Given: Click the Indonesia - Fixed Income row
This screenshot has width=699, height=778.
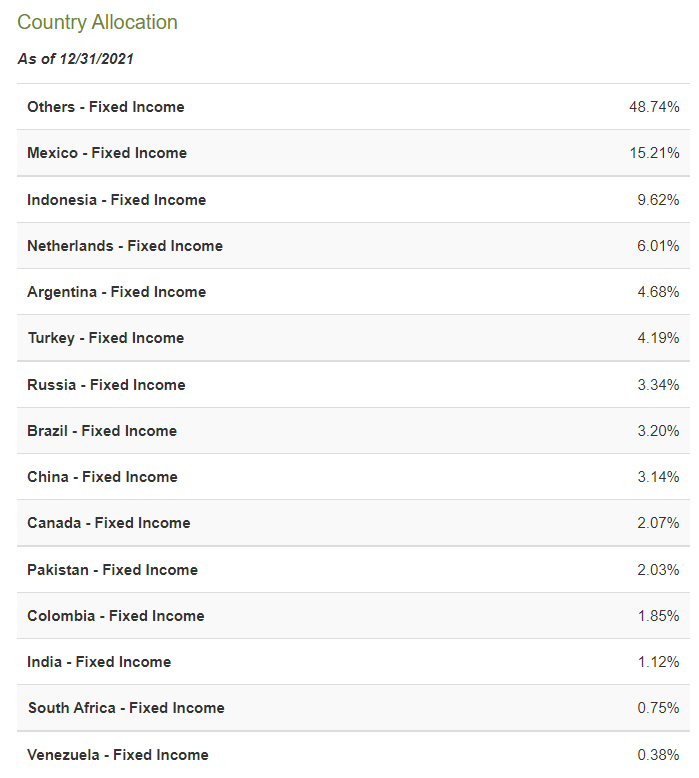Looking at the screenshot, I should coord(116,200).
